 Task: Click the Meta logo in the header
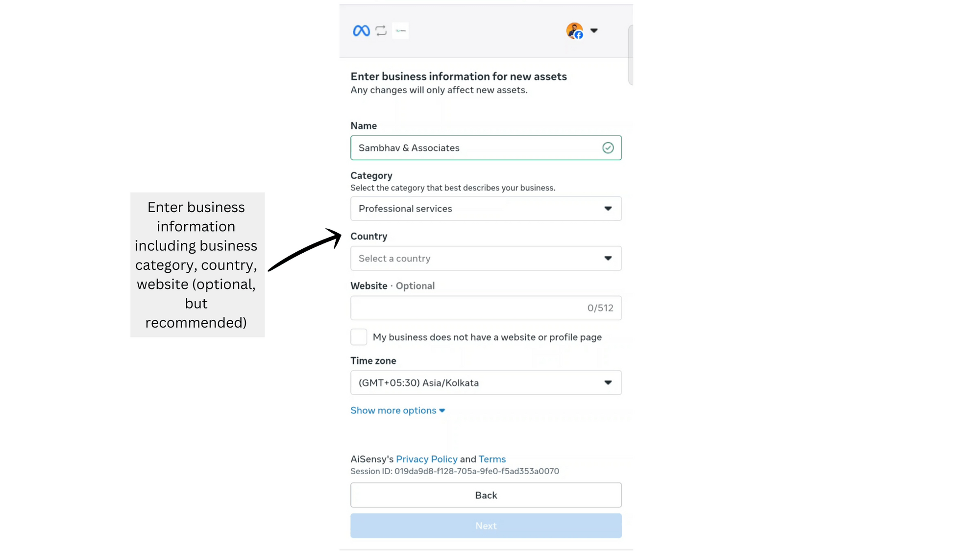[361, 30]
